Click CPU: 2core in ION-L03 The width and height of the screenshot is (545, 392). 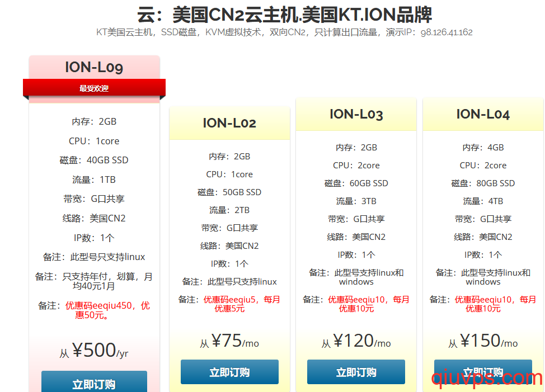coord(356,166)
